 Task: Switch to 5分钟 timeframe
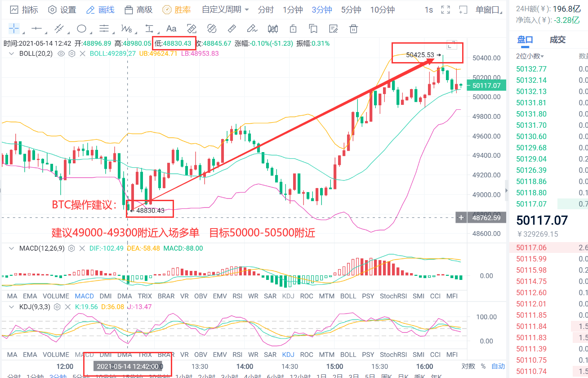coord(351,9)
